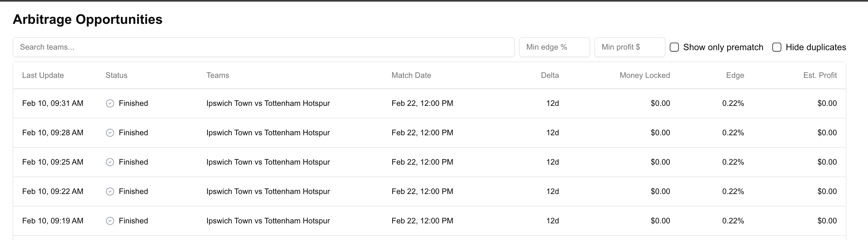
Task: Select the row last updated 09:22 AM
Action: 268,192
